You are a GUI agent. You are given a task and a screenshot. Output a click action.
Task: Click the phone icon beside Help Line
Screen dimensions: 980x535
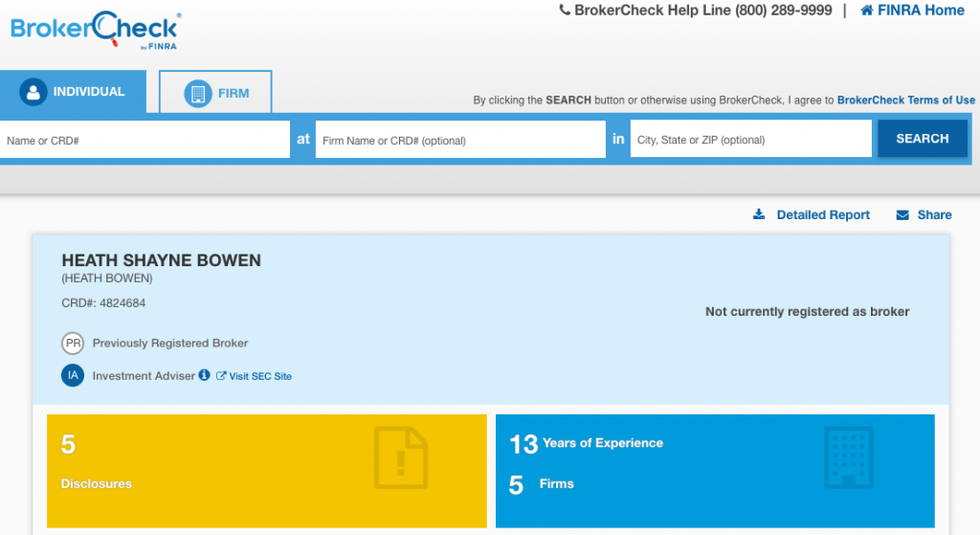click(565, 10)
